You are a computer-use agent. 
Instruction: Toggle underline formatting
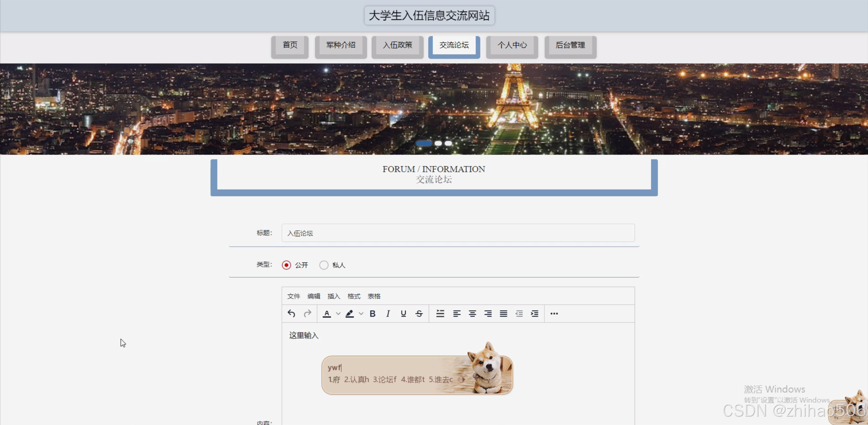pyautogui.click(x=403, y=313)
